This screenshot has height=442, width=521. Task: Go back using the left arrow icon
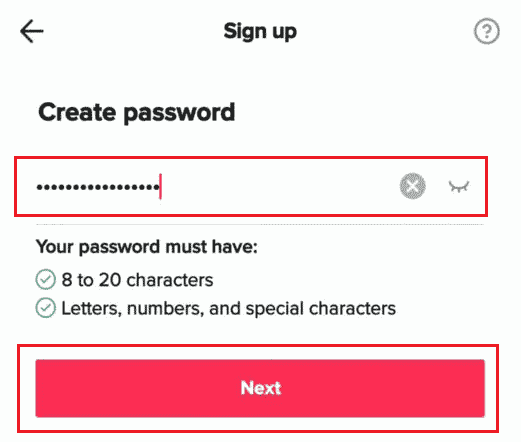[32, 31]
